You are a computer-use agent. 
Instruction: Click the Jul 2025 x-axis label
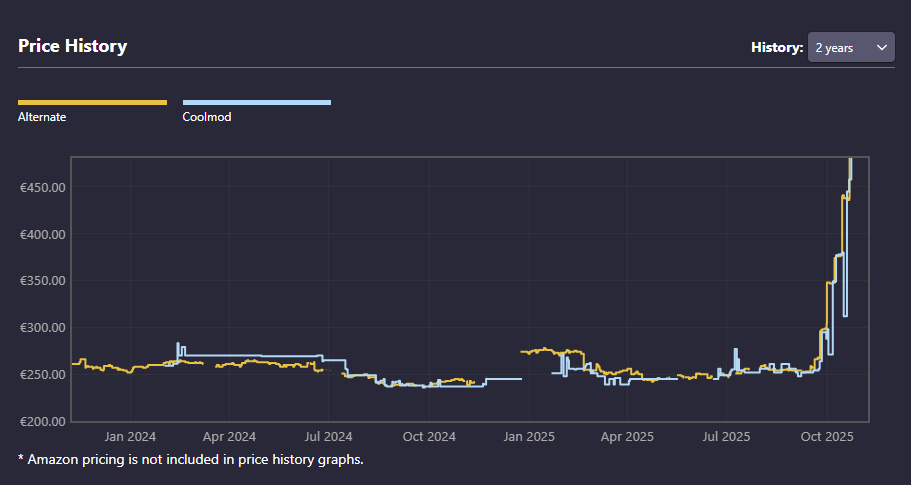726,437
